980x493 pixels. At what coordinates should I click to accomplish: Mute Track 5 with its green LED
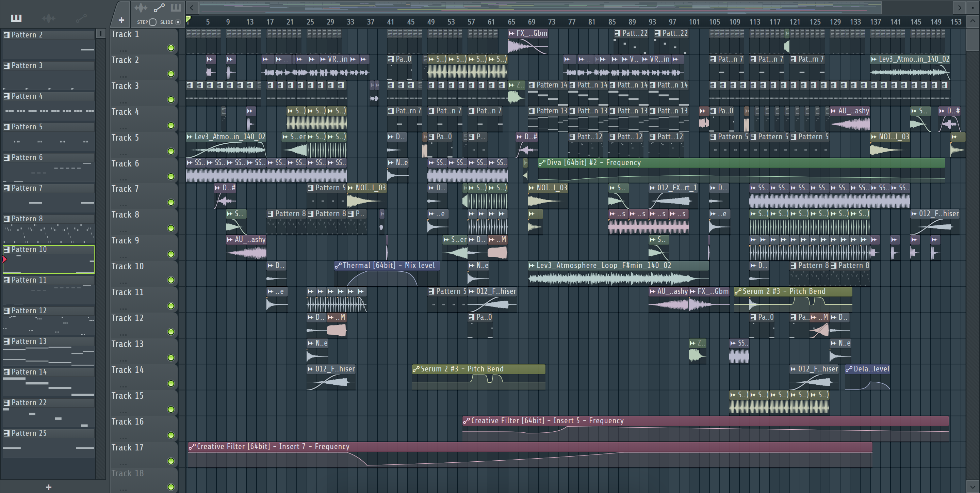pyautogui.click(x=171, y=152)
